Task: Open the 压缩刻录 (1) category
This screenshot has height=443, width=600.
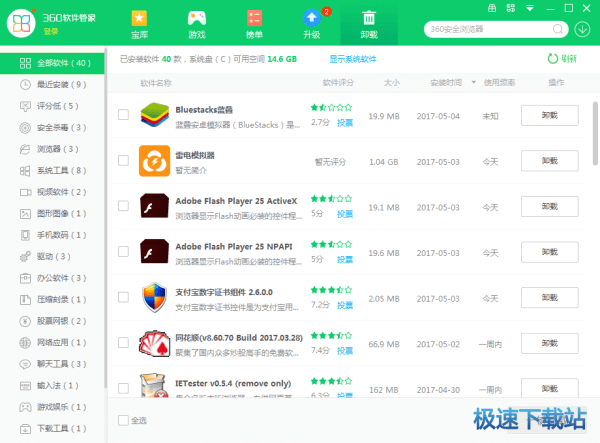Action: tap(52, 300)
